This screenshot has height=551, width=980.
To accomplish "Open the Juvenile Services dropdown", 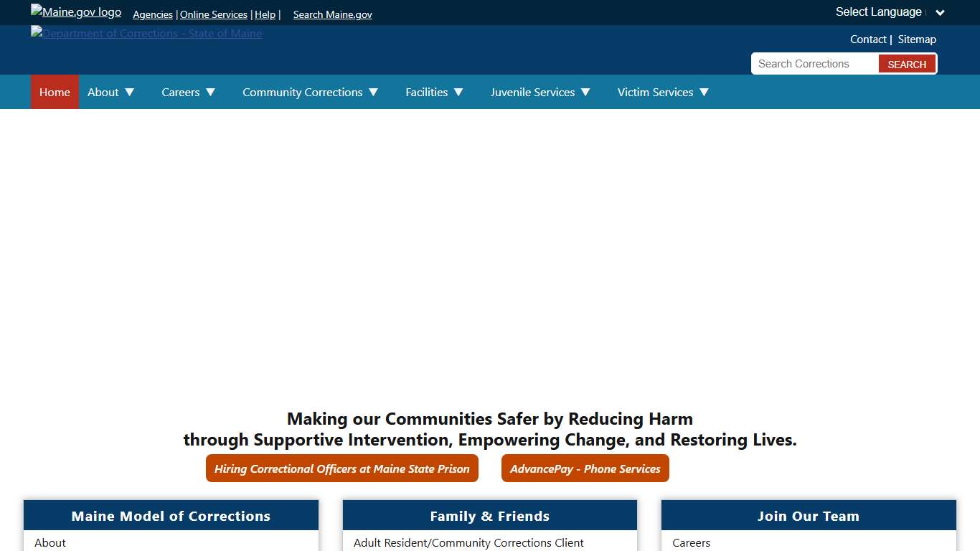I will pyautogui.click(x=540, y=92).
